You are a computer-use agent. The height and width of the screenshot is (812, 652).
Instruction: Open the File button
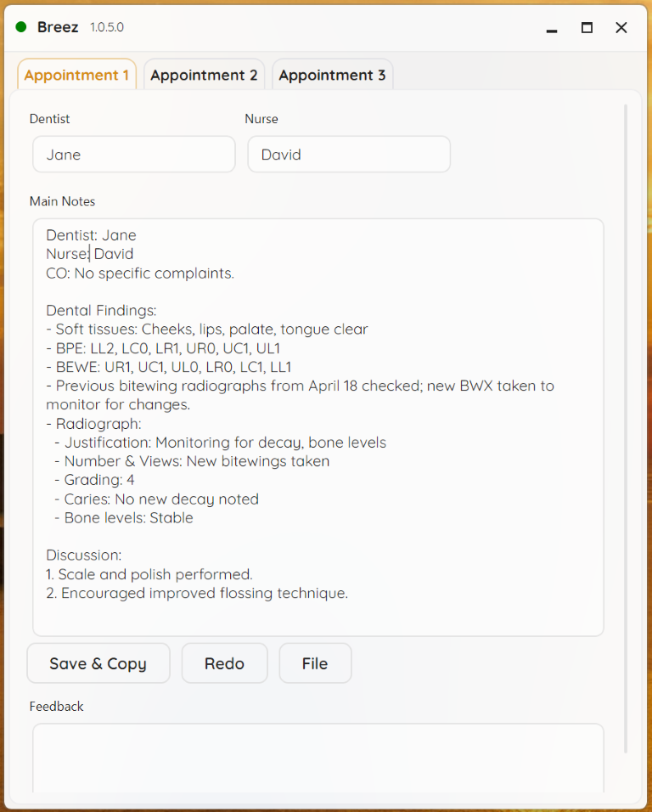(315, 663)
